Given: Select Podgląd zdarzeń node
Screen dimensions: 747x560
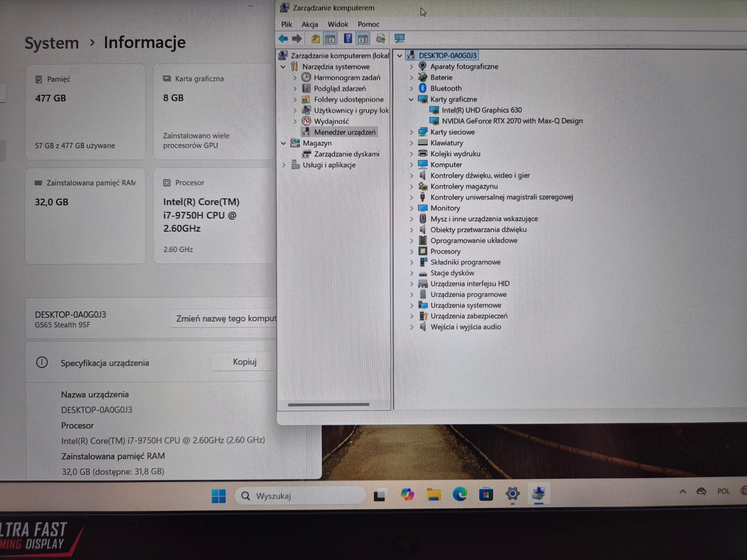Looking at the screenshot, I should [x=340, y=89].
